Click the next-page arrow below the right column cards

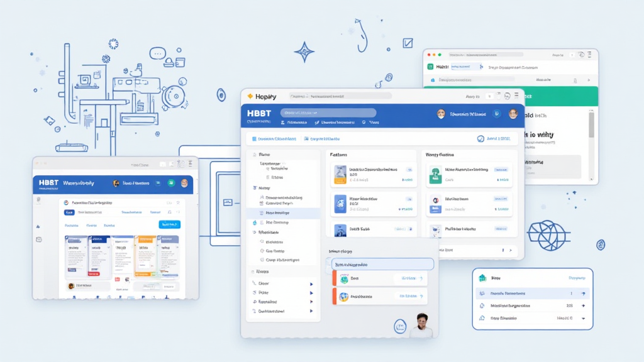click(511, 250)
